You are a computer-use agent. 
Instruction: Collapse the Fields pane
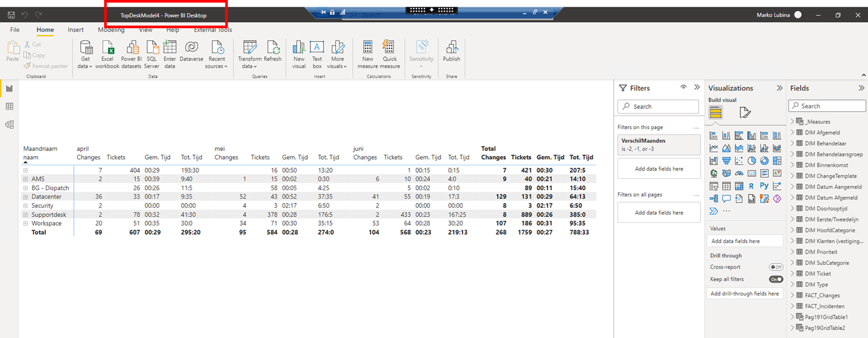[861, 88]
